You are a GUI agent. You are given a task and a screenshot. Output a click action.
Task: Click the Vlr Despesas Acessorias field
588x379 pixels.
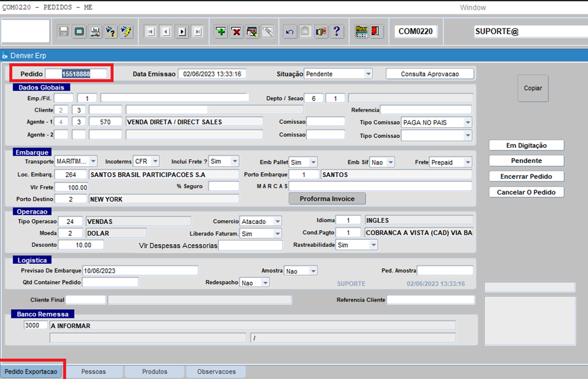tap(250, 246)
